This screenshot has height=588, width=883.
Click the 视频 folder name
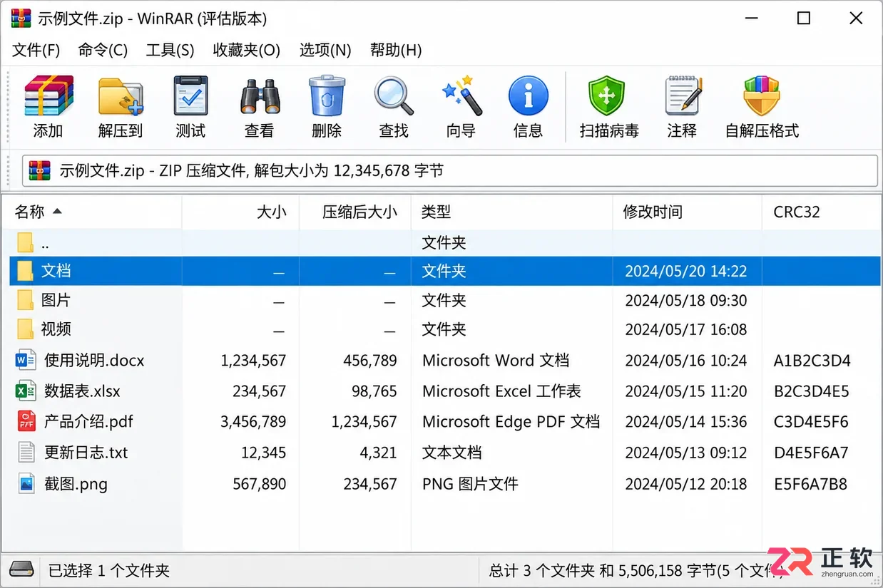pyautogui.click(x=56, y=329)
